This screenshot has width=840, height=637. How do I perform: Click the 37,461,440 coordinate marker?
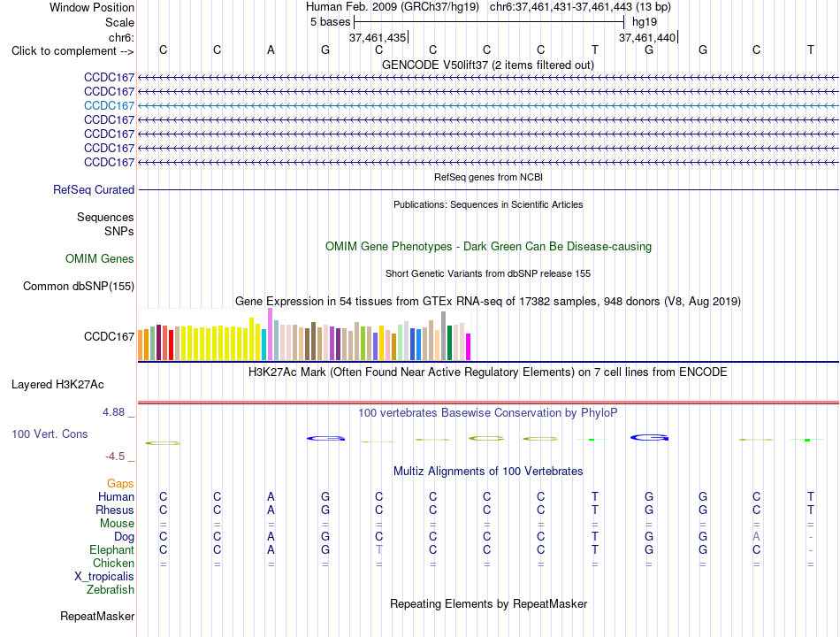click(647, 37)
